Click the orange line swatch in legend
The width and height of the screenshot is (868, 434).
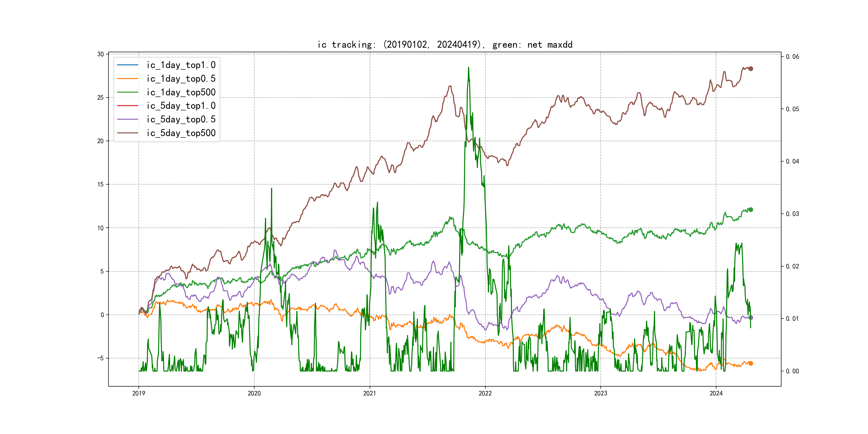127,78
